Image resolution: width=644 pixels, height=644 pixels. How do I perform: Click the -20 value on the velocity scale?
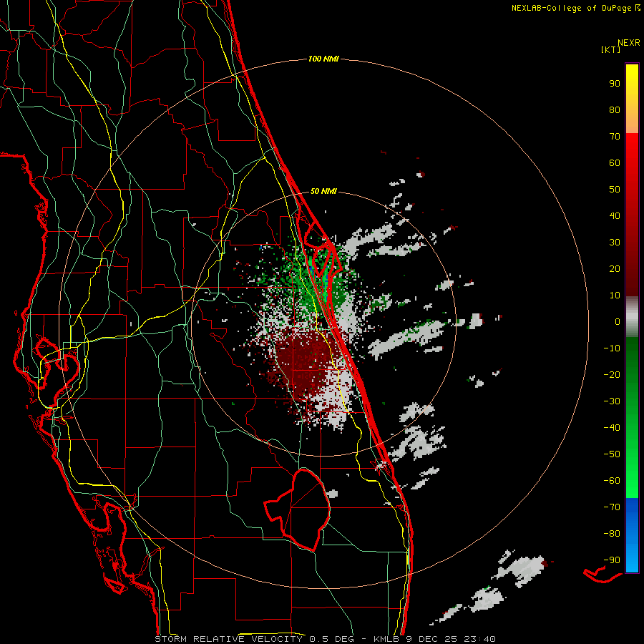[x=612, y=374]
